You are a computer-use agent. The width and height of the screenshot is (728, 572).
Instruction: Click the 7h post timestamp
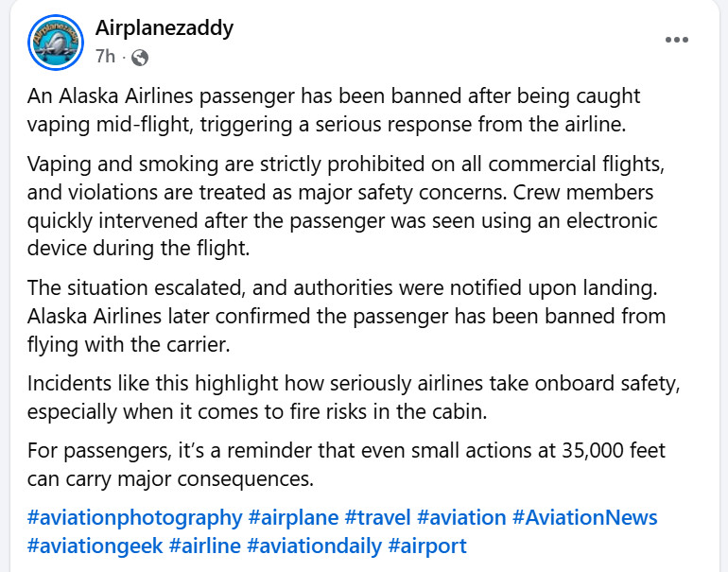click(x=105, y=57)
